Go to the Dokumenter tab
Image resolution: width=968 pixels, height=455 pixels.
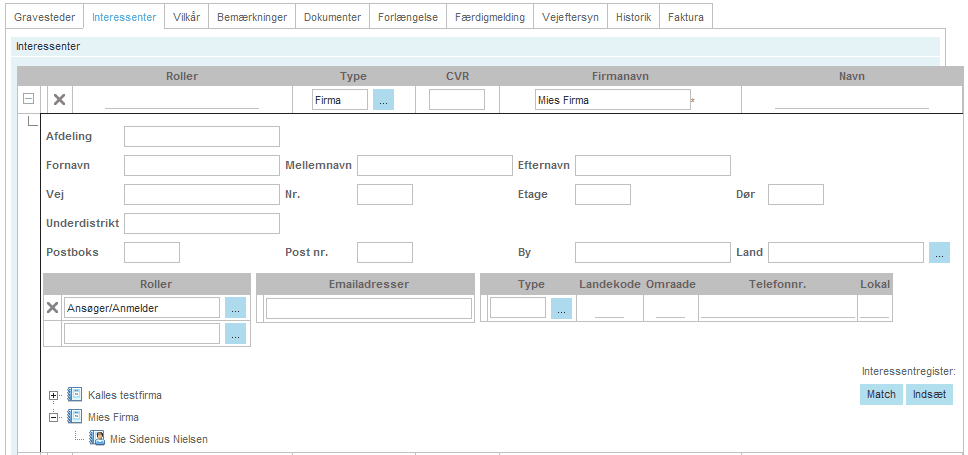pyautogui.click(x=333, y=17)
